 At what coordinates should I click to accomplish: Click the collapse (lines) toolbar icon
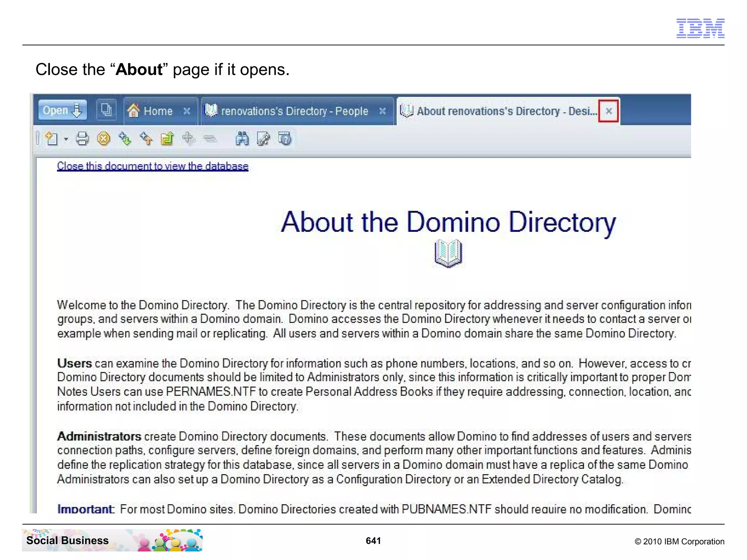(x=210, y=139)
